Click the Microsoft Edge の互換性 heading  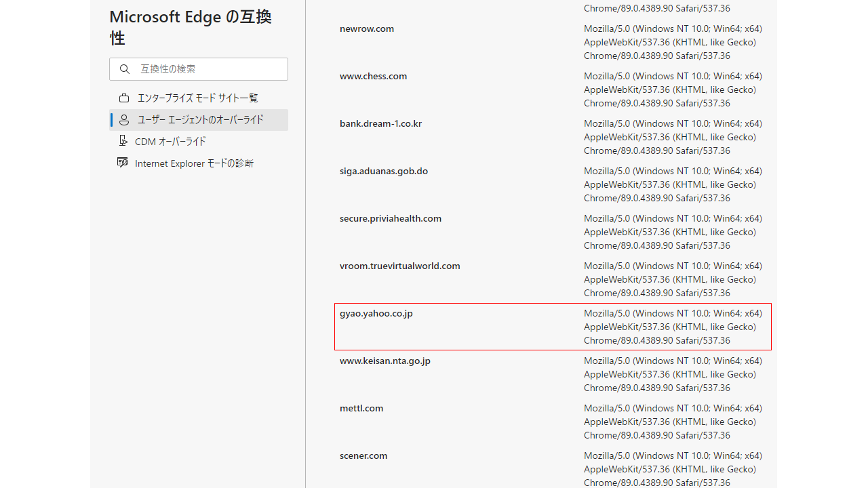coord(191,27)
